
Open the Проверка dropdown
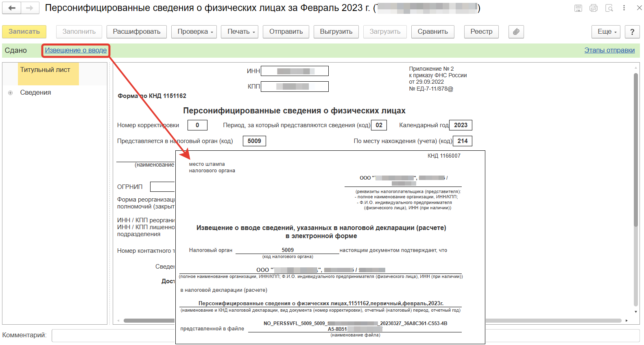194,32
